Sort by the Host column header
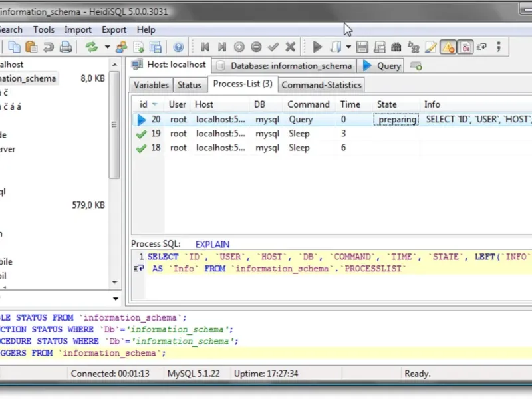The width and height of the screenshot is (532, 399). [221, 104]
